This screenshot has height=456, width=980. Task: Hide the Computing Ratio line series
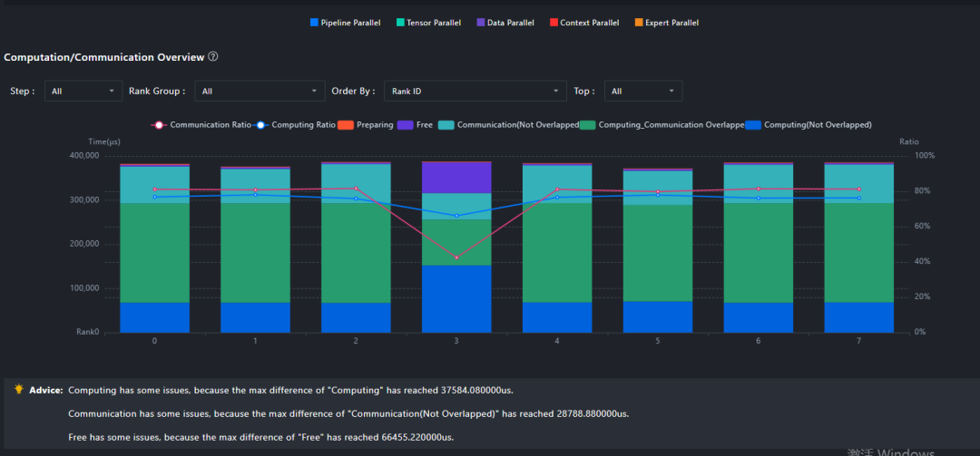[x=294, y=125]
